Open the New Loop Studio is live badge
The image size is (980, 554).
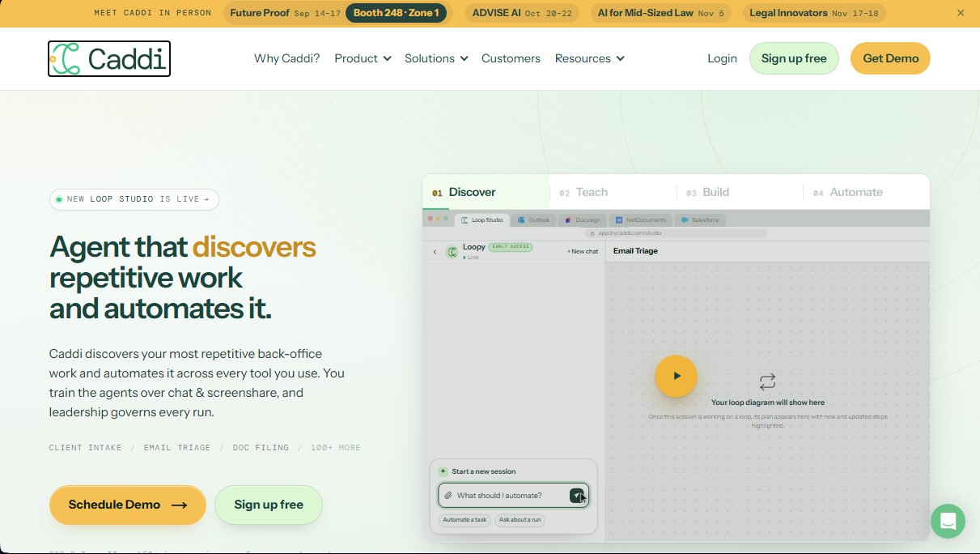(134, 199)
